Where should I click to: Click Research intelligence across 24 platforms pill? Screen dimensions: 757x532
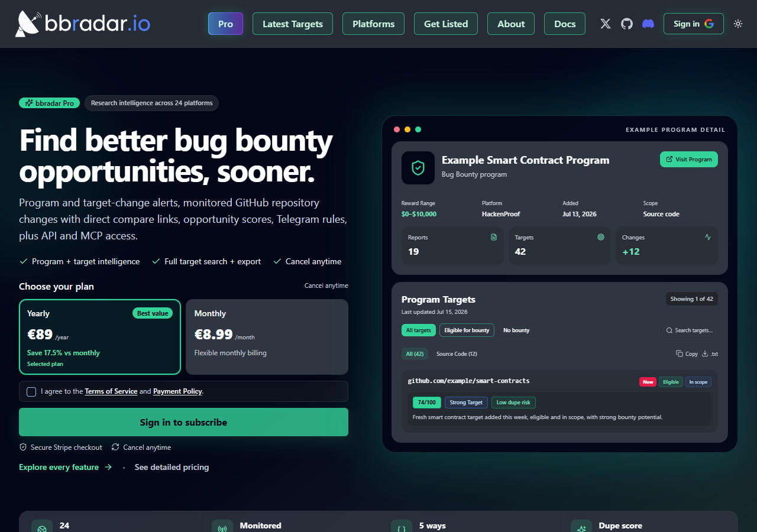(x=152, y=103)
